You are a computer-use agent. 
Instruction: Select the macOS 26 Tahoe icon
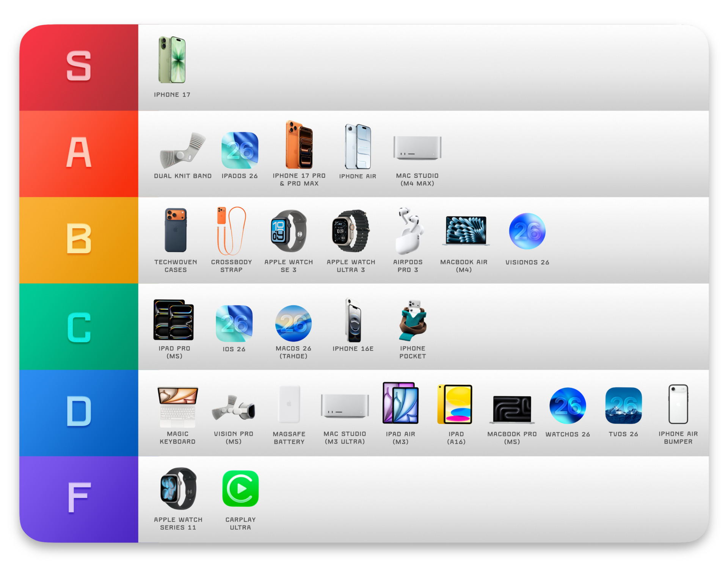click(x=293, y=323)
